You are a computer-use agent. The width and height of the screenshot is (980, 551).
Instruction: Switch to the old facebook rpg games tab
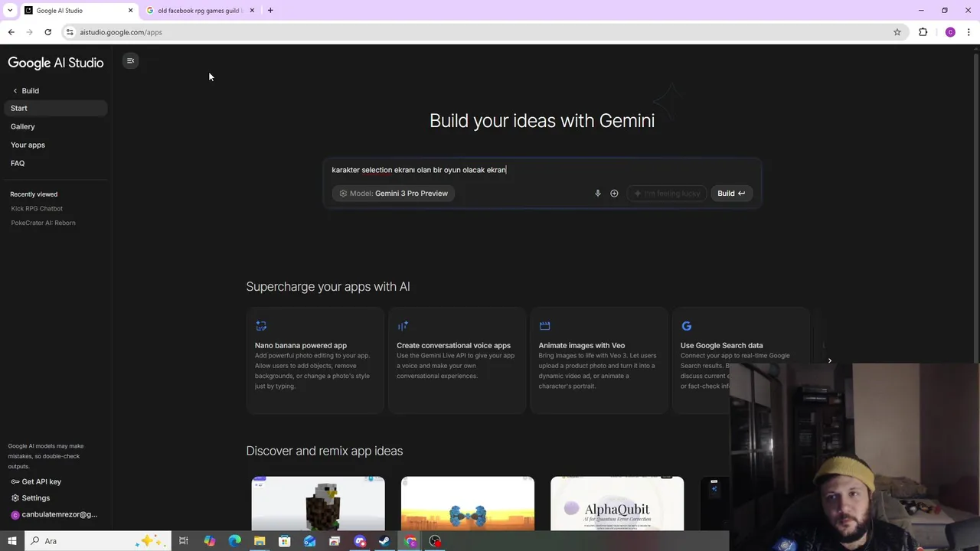tap(199, 11)
